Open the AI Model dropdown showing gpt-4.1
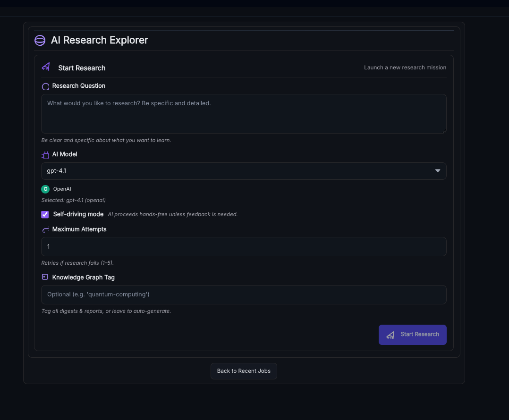Viewport: 509px width, 420px height. [236, 171]
